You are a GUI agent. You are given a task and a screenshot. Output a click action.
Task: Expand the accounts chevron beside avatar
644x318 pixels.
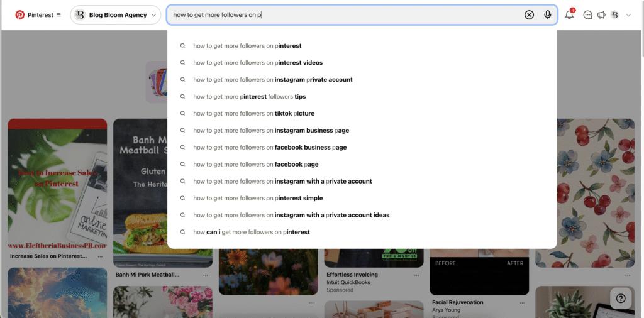[x=628, y=15]
